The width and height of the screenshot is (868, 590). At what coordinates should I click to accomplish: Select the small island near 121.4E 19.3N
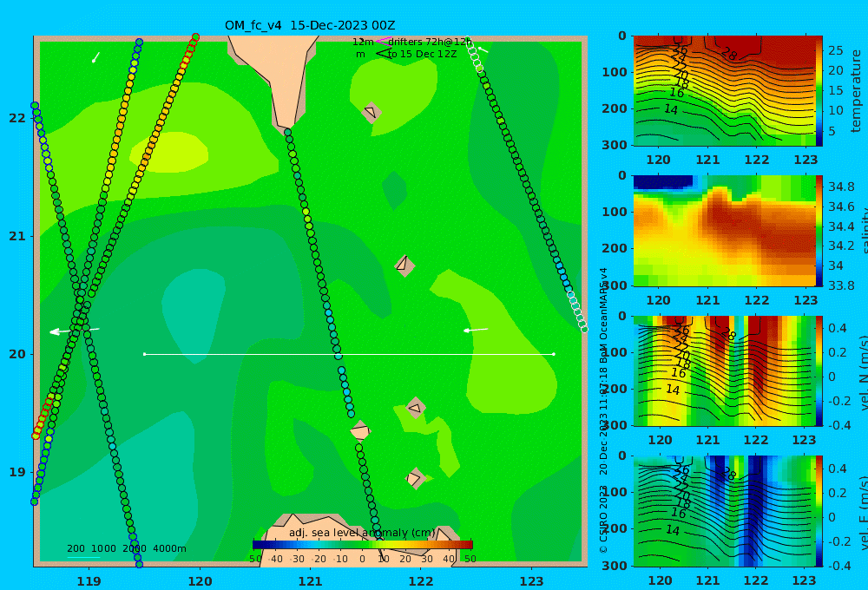point(360,431)
